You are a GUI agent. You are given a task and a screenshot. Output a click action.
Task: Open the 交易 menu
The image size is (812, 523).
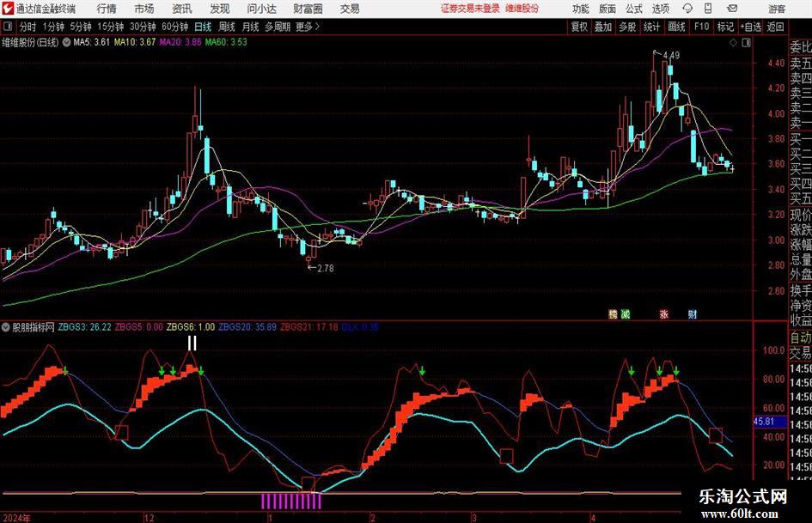tap(350, 9)
